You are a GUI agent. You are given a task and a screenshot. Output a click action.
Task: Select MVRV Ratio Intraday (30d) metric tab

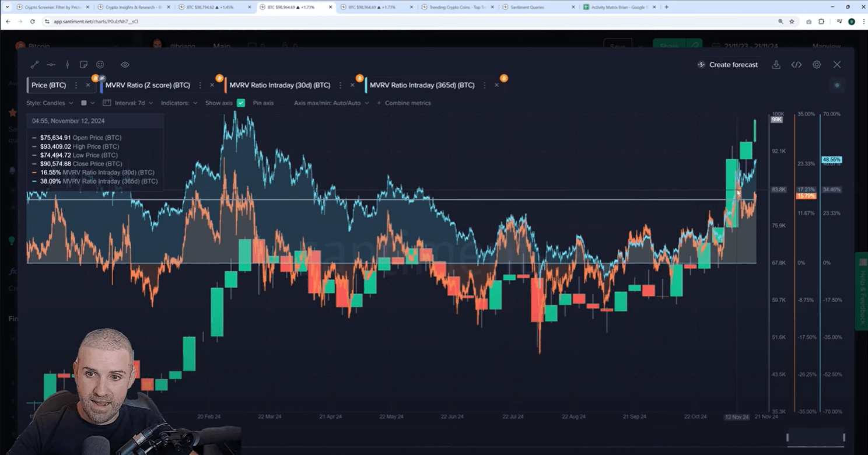coord(279,85)
